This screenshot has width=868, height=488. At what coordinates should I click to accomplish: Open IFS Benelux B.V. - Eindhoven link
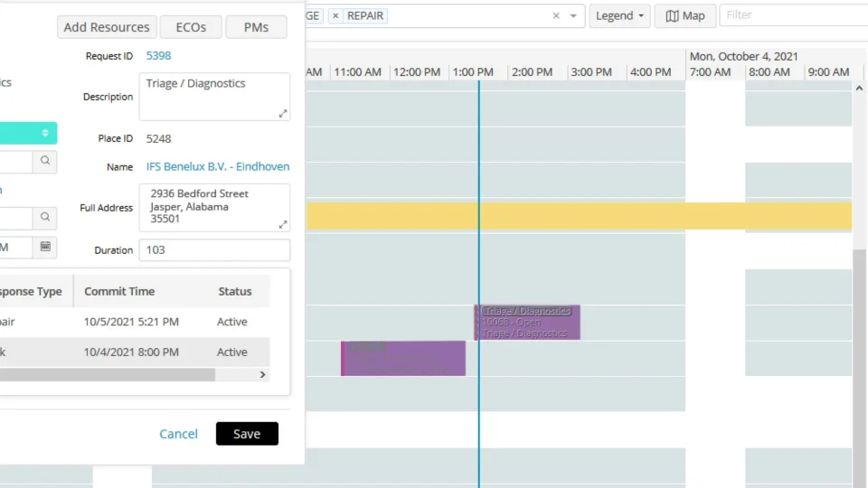[x=218, y=167]
